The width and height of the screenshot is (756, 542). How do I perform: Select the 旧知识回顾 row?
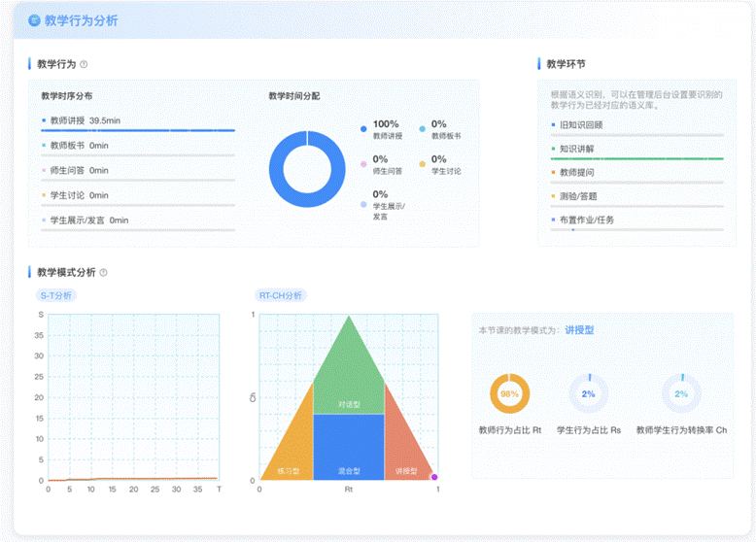(636, 126)
